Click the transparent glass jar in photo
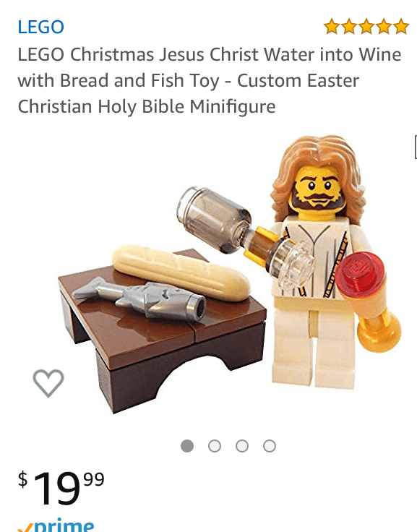 pyautogui.click(x=215, y=220)
